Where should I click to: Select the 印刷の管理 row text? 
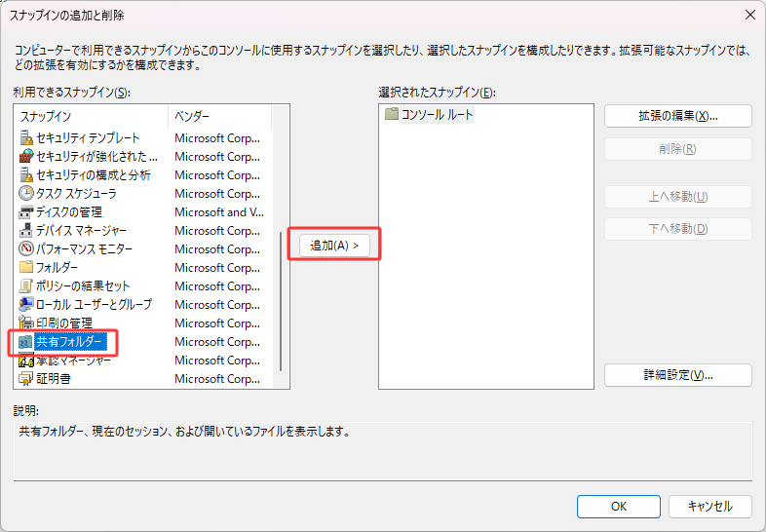[x=64, y=323]
